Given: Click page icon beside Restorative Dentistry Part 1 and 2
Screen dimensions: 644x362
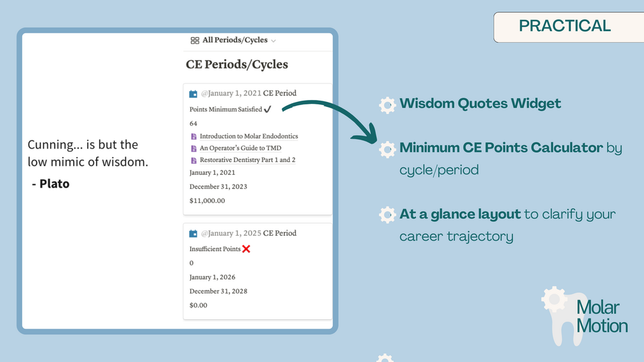Looking at the screenshot, I should [x=194, y=160].
